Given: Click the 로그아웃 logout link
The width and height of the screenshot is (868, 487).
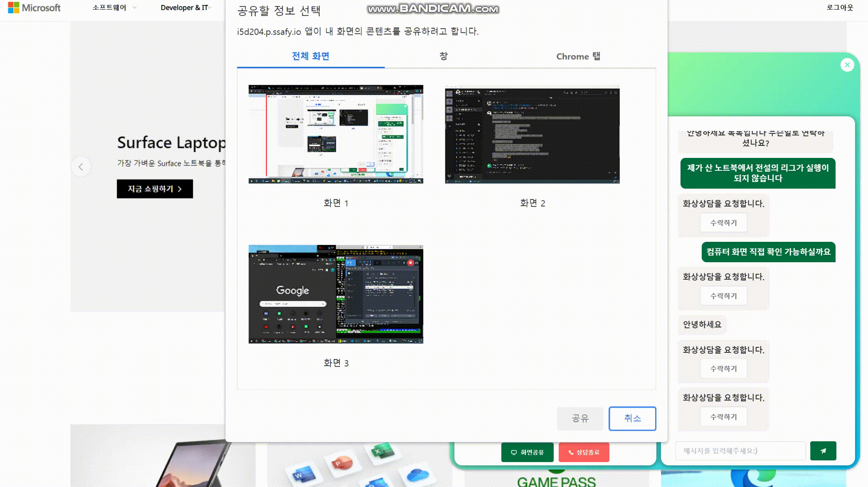Looking at the screenshot, I should 839,7.
